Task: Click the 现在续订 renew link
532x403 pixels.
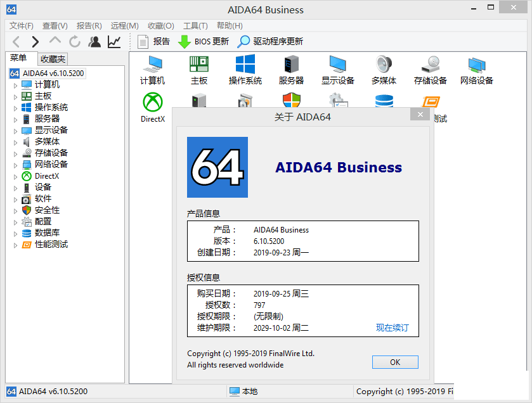Action: click(x=393, y=328)
